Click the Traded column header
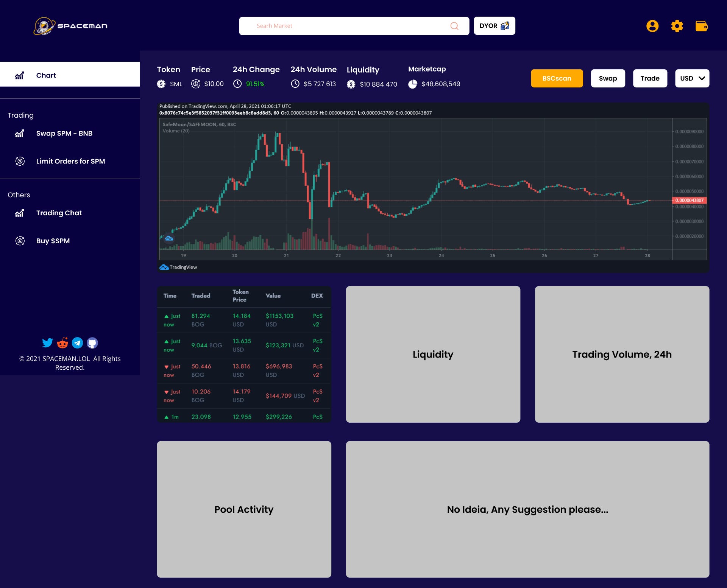 tap(201, 296)
